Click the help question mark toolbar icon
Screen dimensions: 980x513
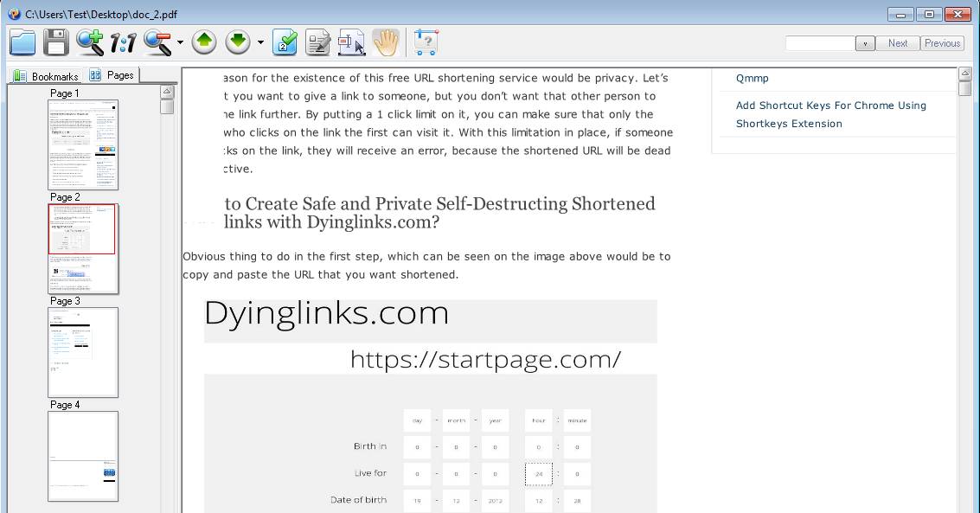tap(426, 42)
